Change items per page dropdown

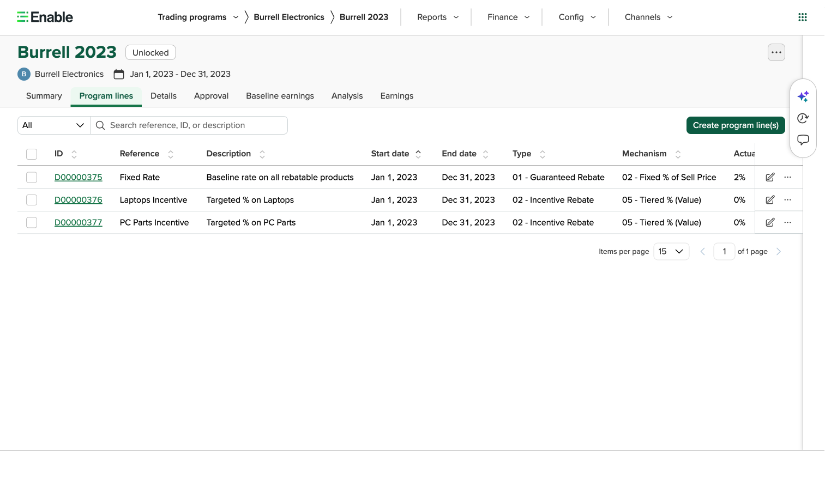pos(671,252)
